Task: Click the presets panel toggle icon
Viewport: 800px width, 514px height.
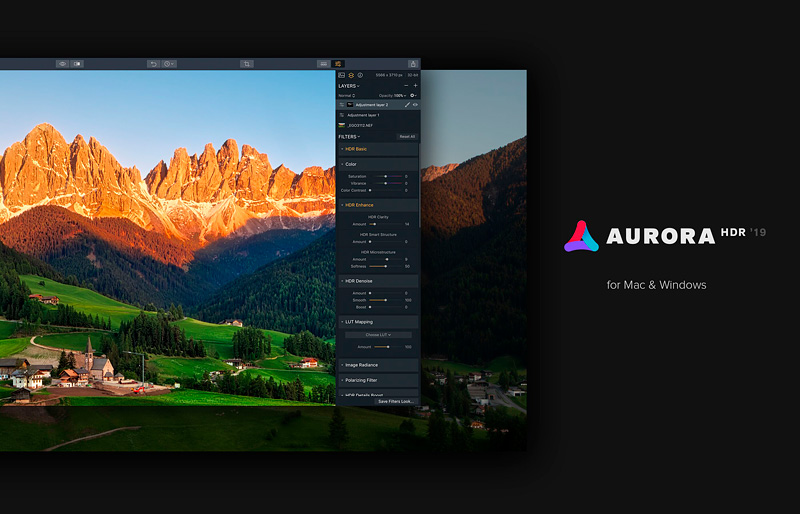Action: 323,64
